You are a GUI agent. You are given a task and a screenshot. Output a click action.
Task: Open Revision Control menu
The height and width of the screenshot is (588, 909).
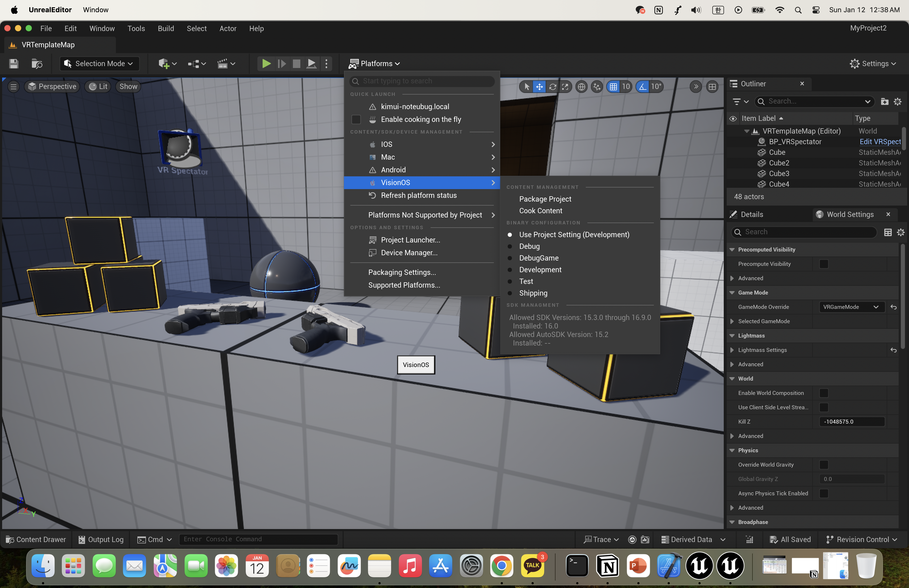861,540
